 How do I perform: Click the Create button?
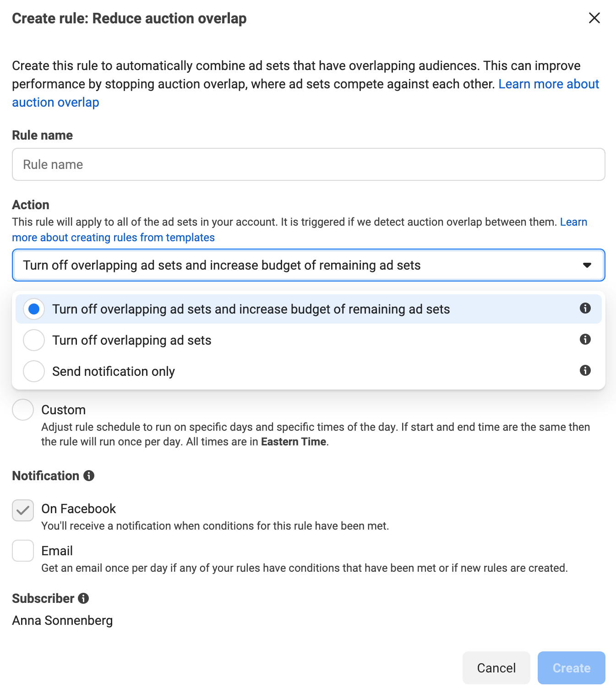[x=571, y=668]
